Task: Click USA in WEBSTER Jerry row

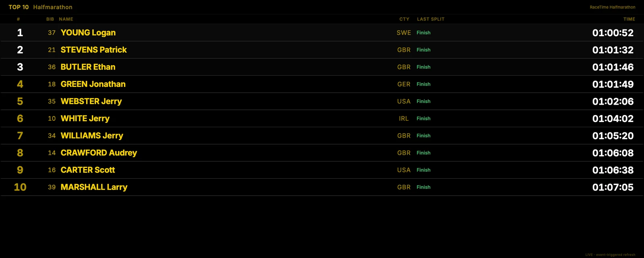Action: [x=404, y=101]
